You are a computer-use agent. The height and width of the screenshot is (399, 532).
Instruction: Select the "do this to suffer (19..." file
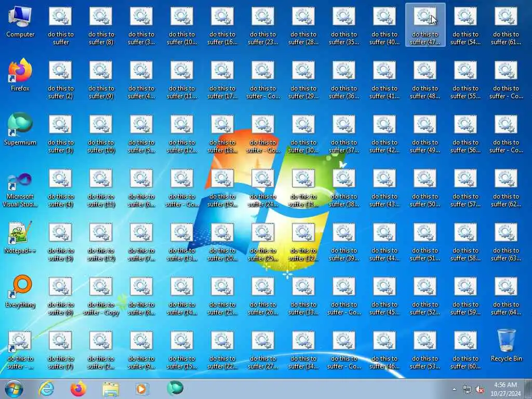222,188
